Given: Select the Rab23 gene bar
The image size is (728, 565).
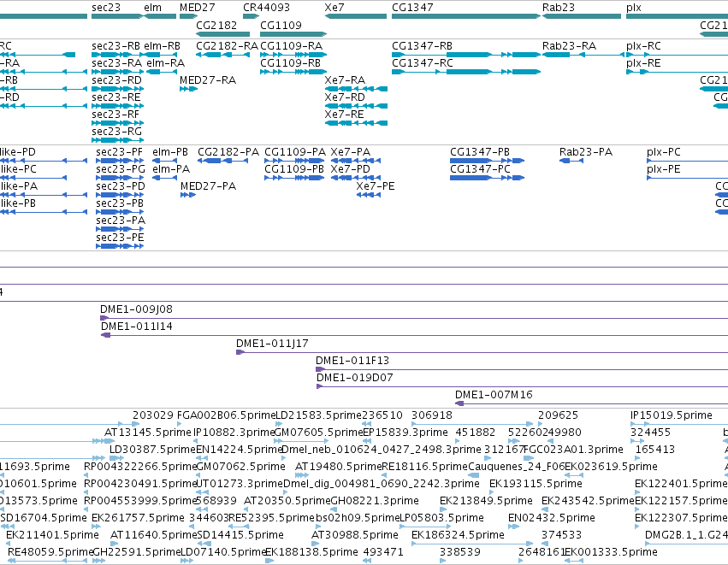Looking at the screenshot, I should (582, 16).
